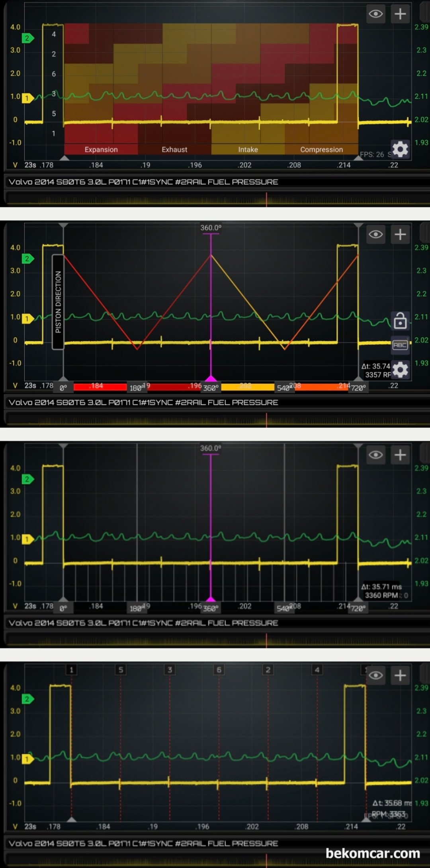This screenshot has width=430, height=868.
Task: Open gear settings on the stroke heatmap chart
Action: tap(400, 149)
